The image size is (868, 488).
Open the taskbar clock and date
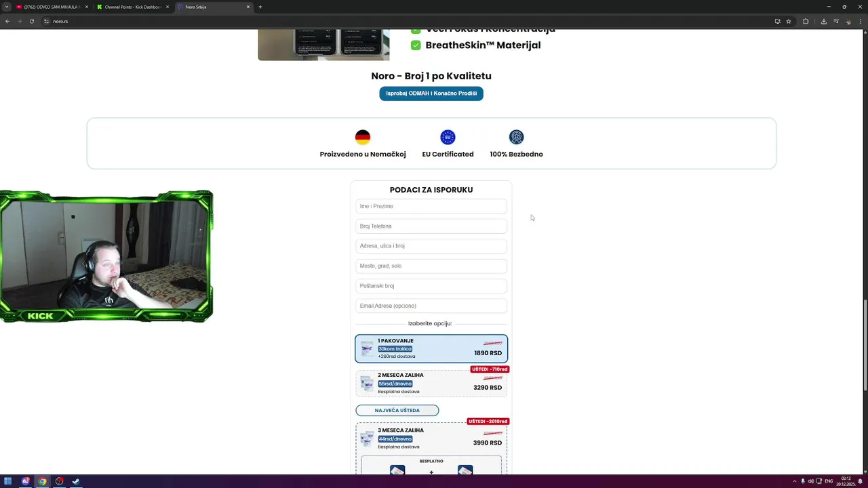click(x=846, y=481)
